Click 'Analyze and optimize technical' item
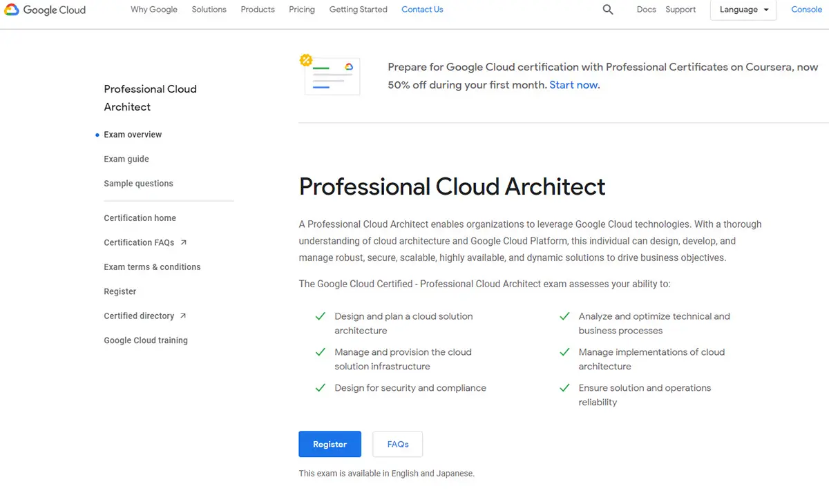 (x=654, y=323)
